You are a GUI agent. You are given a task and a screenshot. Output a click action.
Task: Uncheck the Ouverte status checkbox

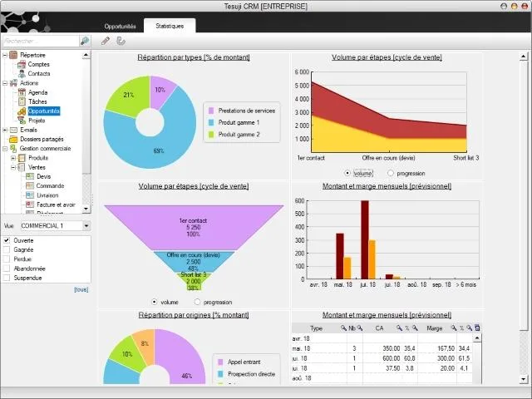(7, 240)
